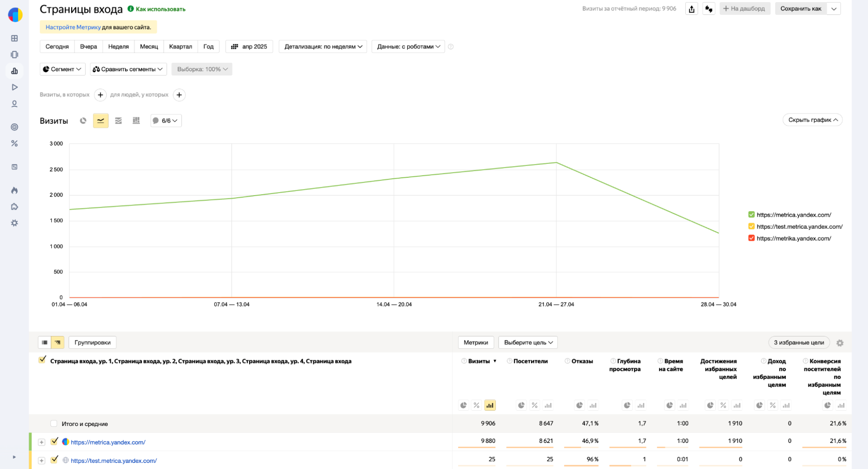Click the compare periods icon near export
Screen dimensions: 868x469
click(x=709, y=9)
